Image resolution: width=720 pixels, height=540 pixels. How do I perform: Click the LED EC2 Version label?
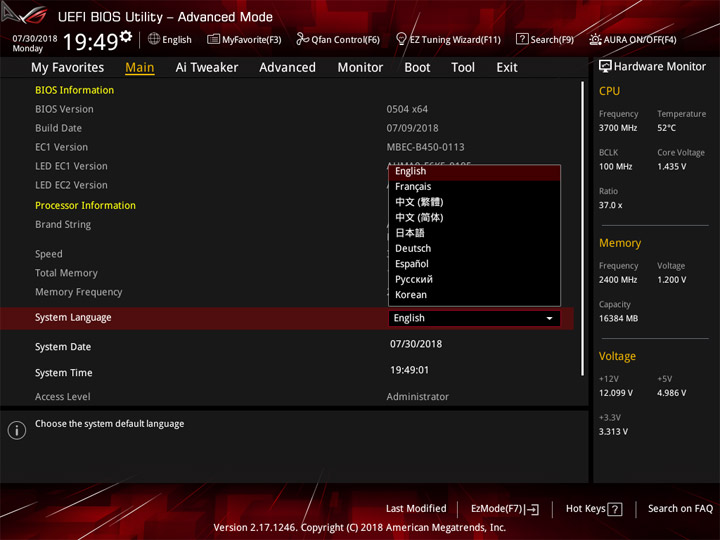[x=71, y=185]
